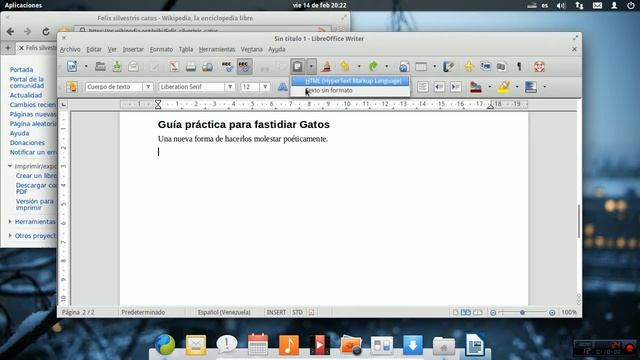
Task: Click the Highlighting color icon
Action: coord(504,87)
